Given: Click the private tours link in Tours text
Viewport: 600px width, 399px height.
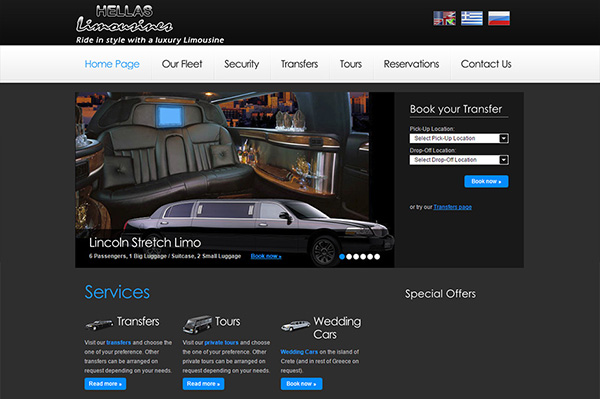Looking at the screenshot, I should pyautogui.click(x=222, y=343).
